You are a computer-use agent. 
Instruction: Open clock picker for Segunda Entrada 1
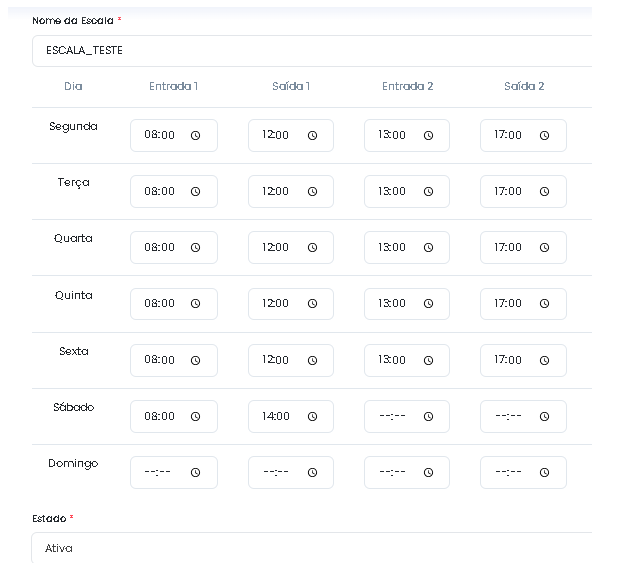tap(195, 135)
